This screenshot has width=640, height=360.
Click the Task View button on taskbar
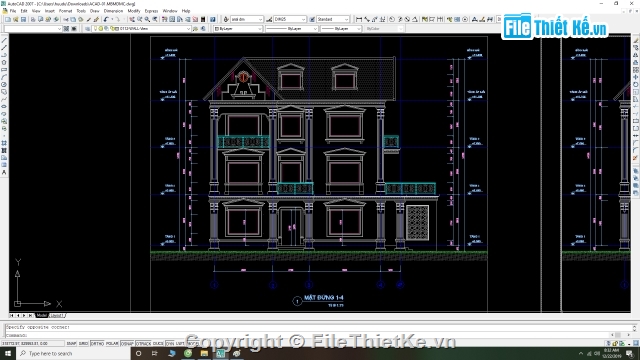coord(155,353)
